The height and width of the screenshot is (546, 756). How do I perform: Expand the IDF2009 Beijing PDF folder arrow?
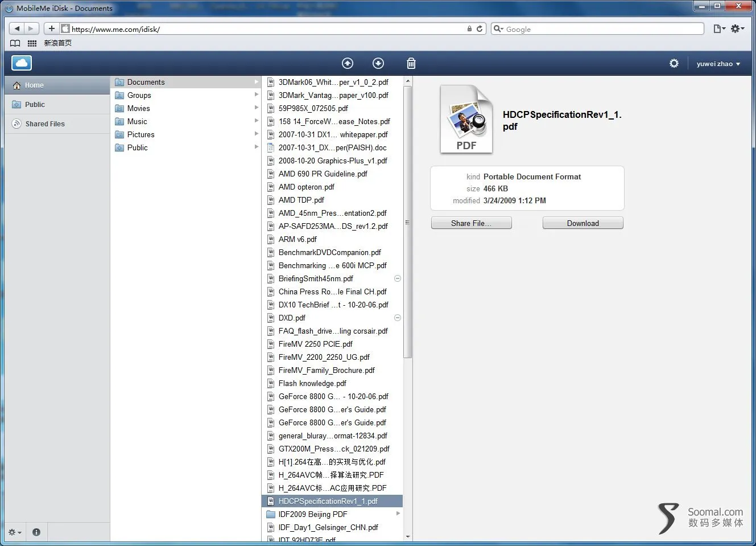coord(398,514)
